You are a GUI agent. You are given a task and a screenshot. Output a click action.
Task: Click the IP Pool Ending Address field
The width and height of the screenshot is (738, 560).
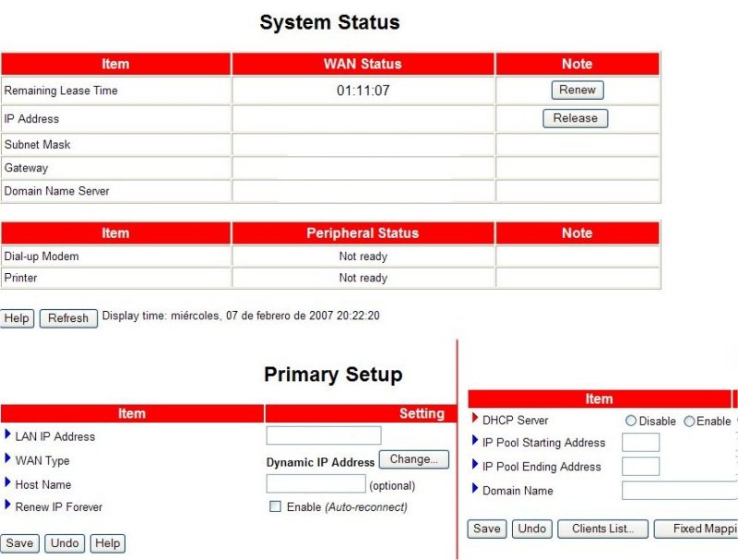point(640,467)
